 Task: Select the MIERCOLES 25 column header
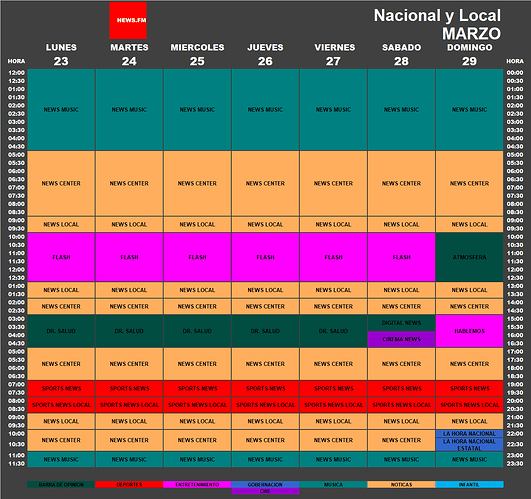point(197,54)
